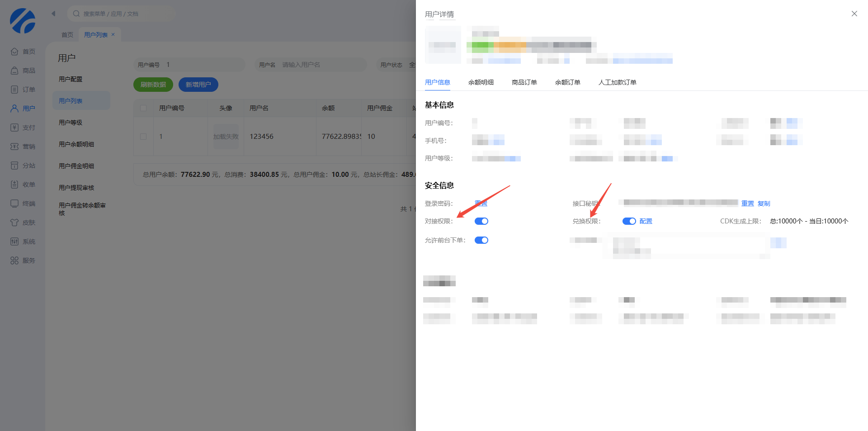Switch to the 余额明细 tab
This screenshot has width=868, height=431.
pyautogui.click(x=481, y=82)
